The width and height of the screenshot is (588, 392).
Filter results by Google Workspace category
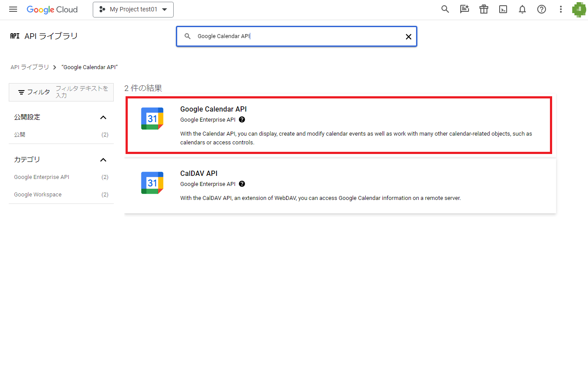click(x=38, y=194)
